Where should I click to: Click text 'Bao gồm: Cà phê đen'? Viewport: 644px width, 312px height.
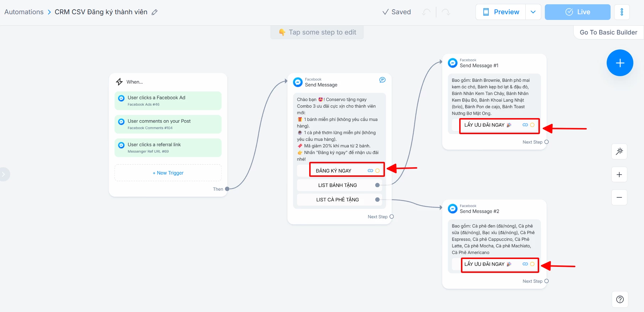click(x=493, y=239)
